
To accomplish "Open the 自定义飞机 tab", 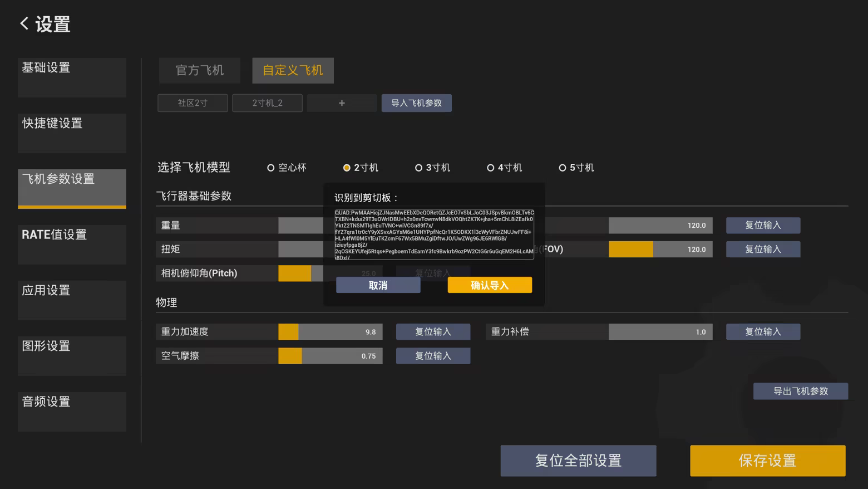I will (x=293, y=71).
